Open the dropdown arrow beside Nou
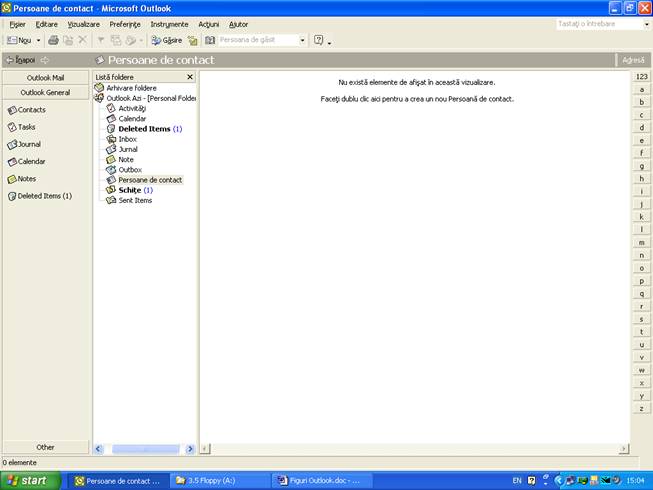Viewport: 653px width, 490px height. 38,40
